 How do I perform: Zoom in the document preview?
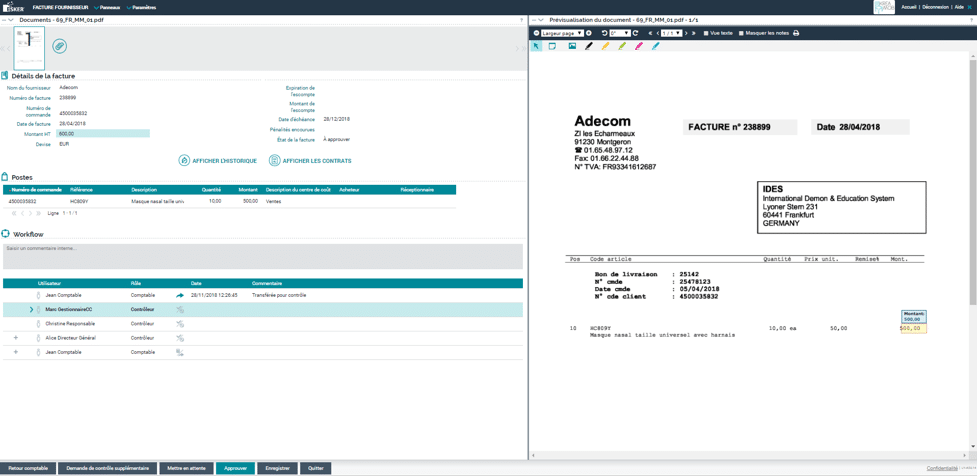589,33
